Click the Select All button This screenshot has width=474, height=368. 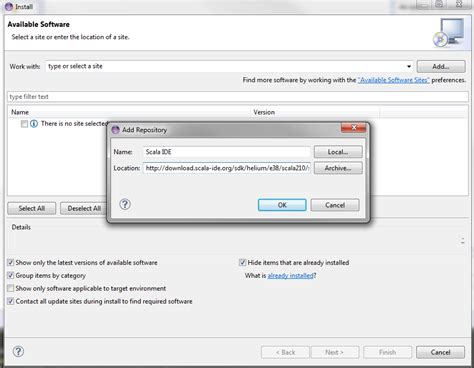pos(32,208)
